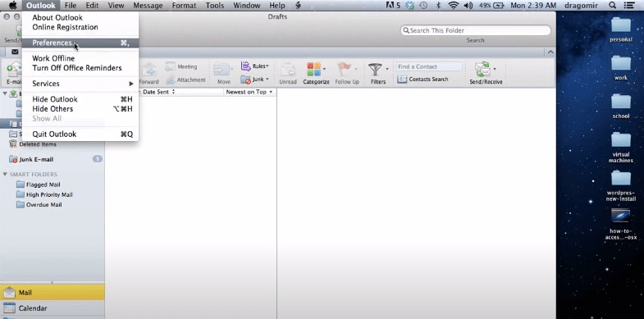Image resolution: width=644 pixels, height=319 pixels.
Task: Click the Bluetooth icon in menu bar
Action: [x=439, y=6]
